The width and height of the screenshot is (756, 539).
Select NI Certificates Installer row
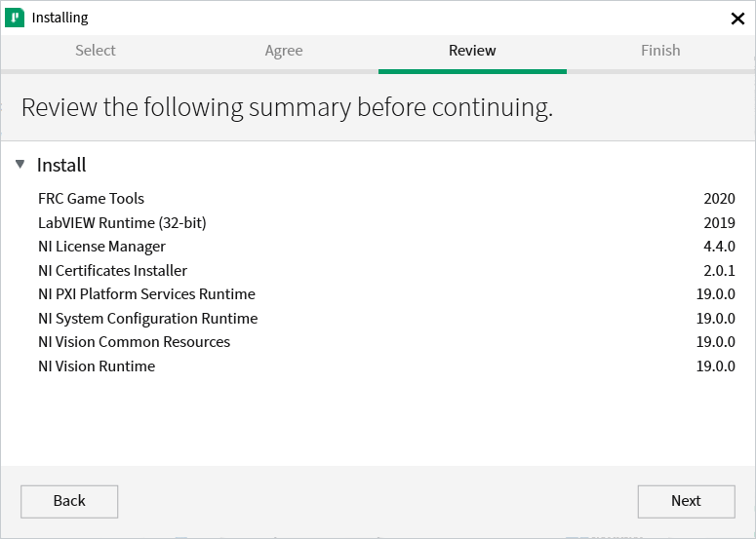[x=386, y=271]
